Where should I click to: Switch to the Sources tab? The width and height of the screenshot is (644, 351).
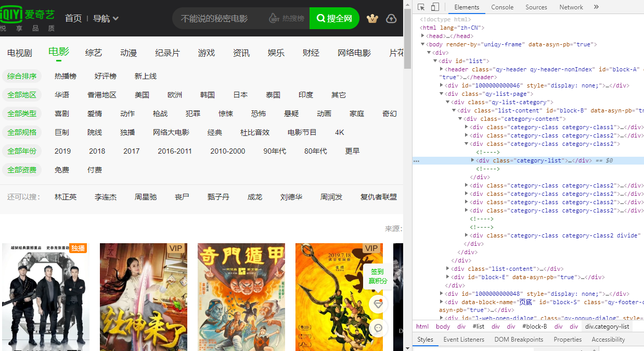[x=536, y=7]
